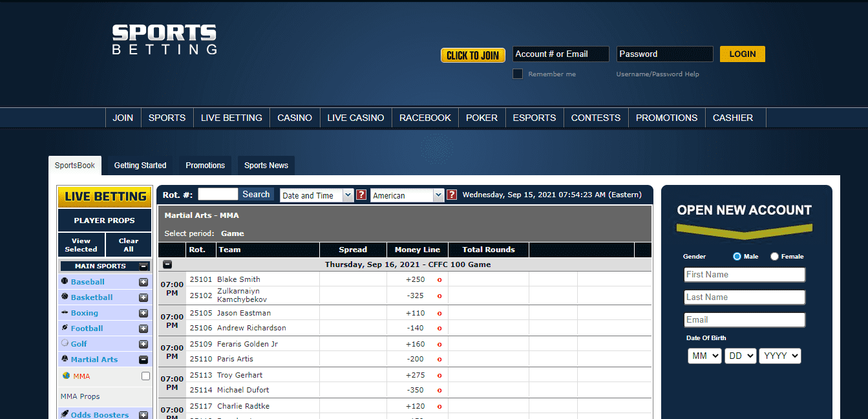Click the Username/Password Help link
The height and width of the screenshot is (419, 868).
click(x=657, y=74)
